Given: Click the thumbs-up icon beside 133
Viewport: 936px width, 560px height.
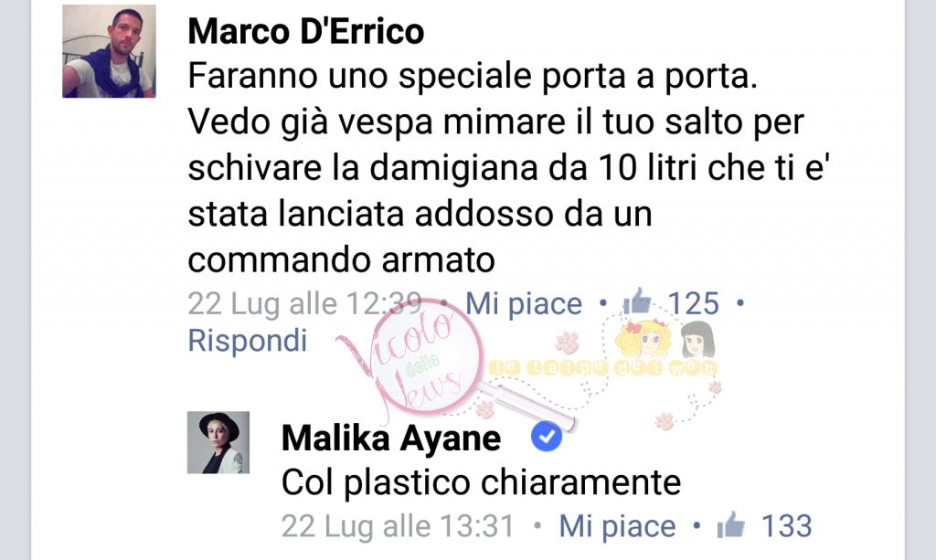Looking at the screenshot, I should point(730,524).
